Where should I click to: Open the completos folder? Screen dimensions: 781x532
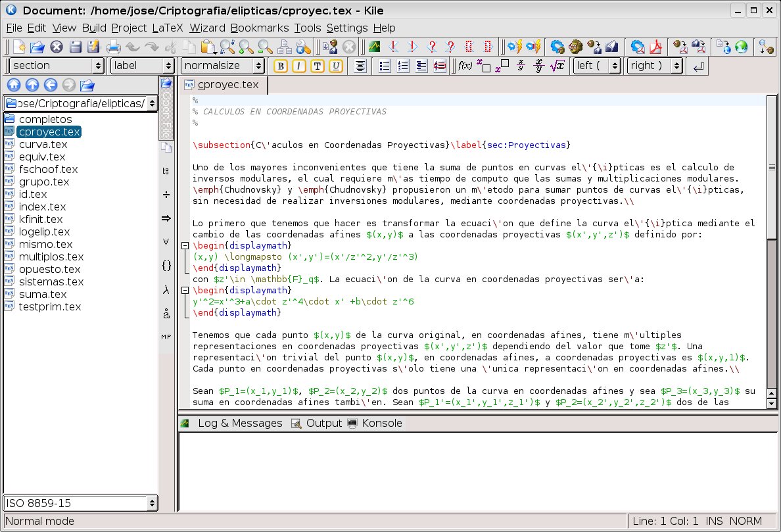[x=45, y=119]
